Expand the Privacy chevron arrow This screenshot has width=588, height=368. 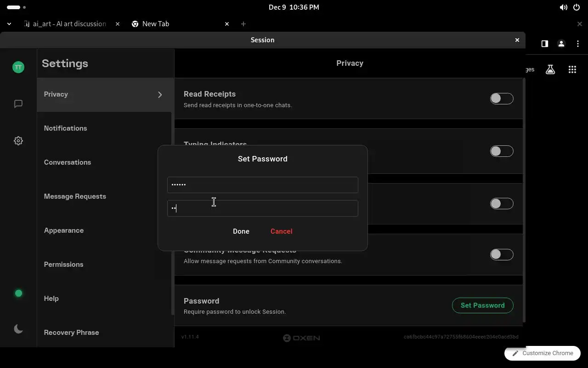[x=160, y=95]
